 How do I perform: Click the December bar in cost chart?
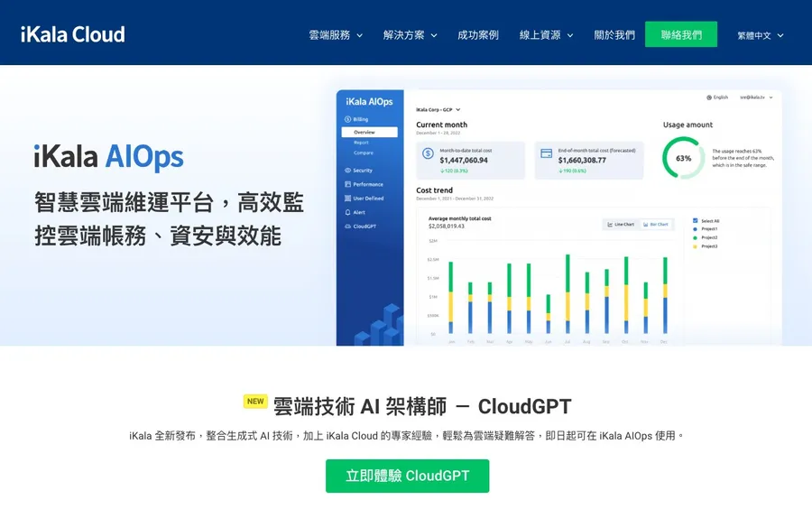tap(665, 295)
